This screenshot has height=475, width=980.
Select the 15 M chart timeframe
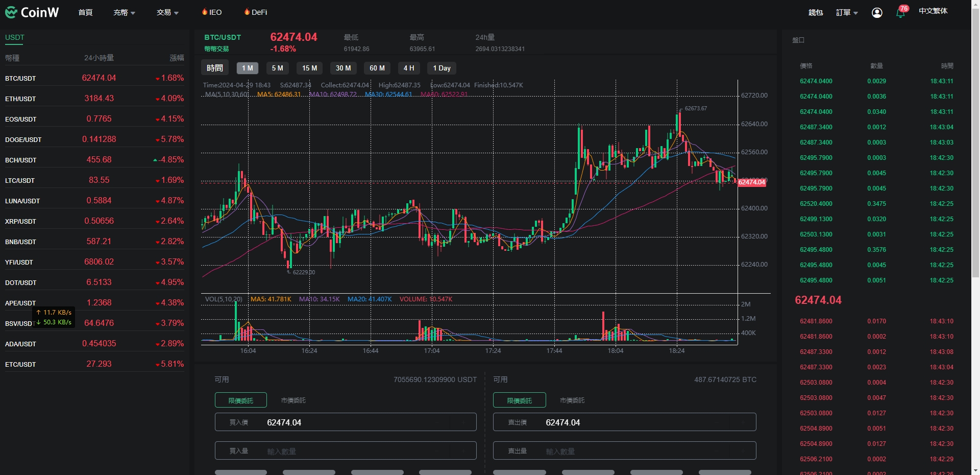point(309,68)
